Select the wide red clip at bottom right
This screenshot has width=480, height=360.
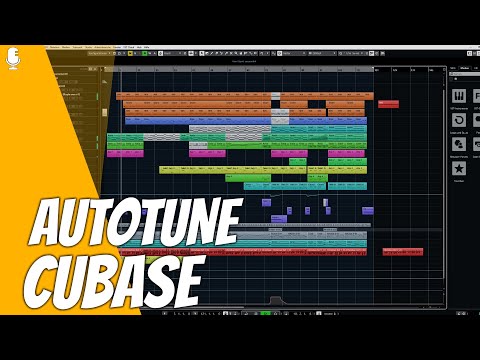pos(403,252)
